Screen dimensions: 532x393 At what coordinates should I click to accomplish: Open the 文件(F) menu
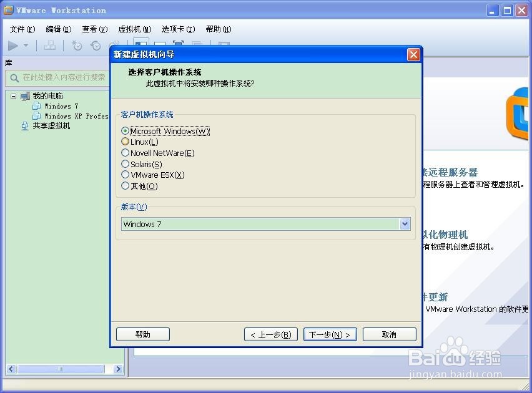[22, 29]
